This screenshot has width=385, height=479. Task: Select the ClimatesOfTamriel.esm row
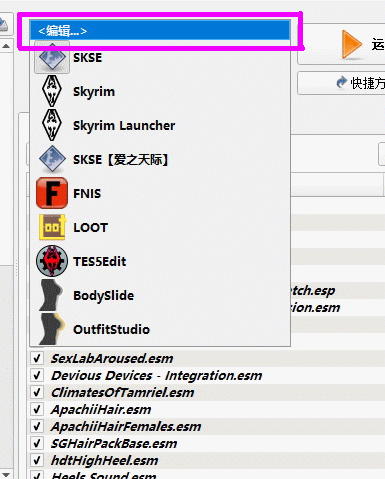click(207, 393)
